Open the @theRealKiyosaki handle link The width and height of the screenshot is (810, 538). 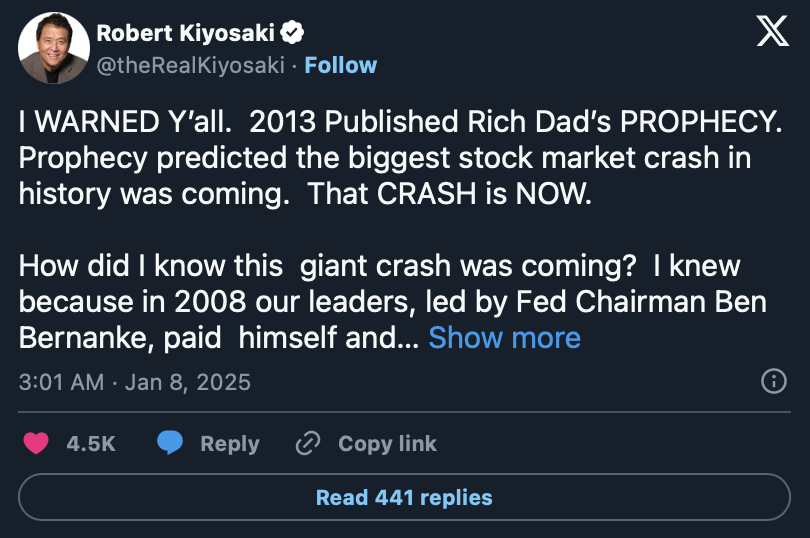click(x=191, y=65)
